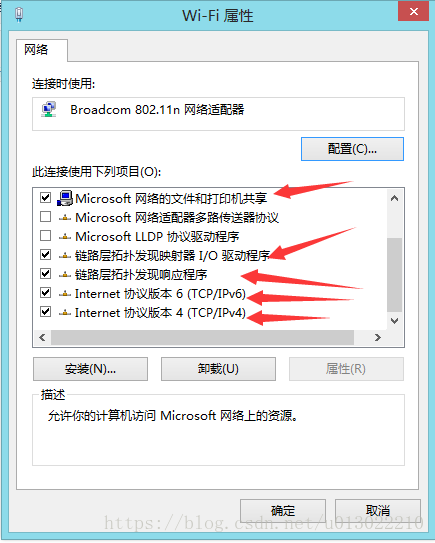The image size is (435, 543).
Task: Click the vertical scrollbar thumb in list
Action: point(394,275)
